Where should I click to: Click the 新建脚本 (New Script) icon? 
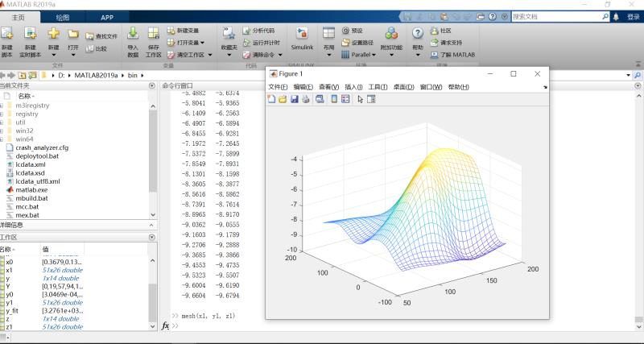[7, 38]
